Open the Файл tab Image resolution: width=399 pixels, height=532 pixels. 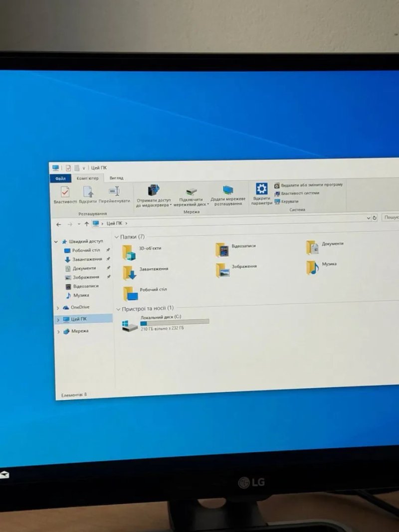[60, 178]
